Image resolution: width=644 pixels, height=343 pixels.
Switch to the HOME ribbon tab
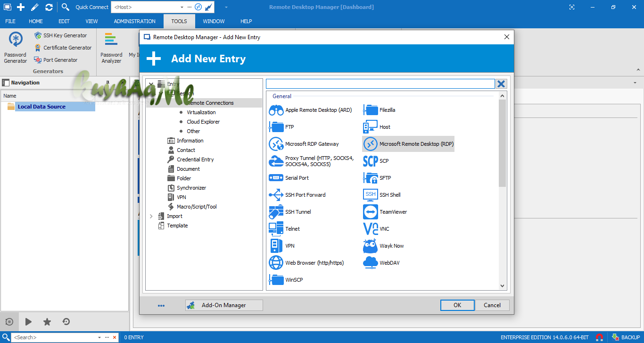pos(36,21)
